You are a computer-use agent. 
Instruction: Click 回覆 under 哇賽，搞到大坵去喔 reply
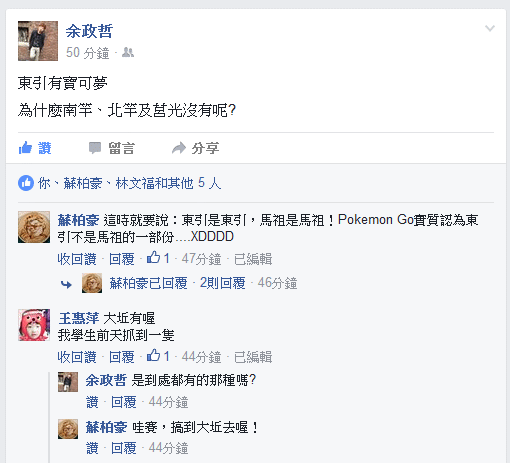124,448
